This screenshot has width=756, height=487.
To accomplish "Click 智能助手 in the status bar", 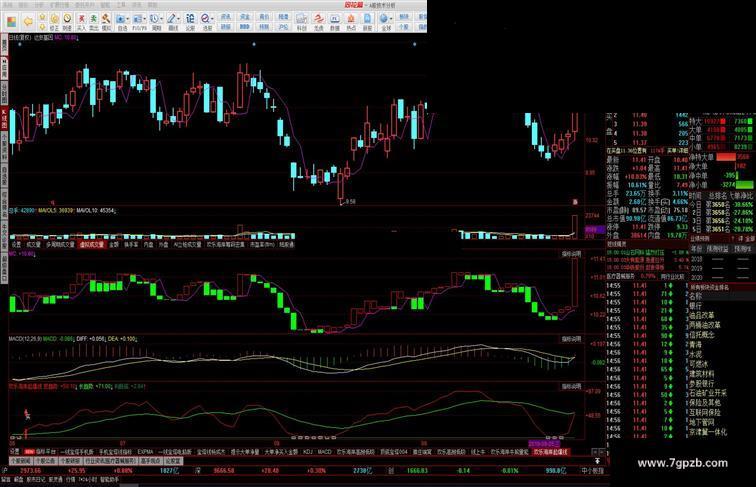I will coord(109,479).
